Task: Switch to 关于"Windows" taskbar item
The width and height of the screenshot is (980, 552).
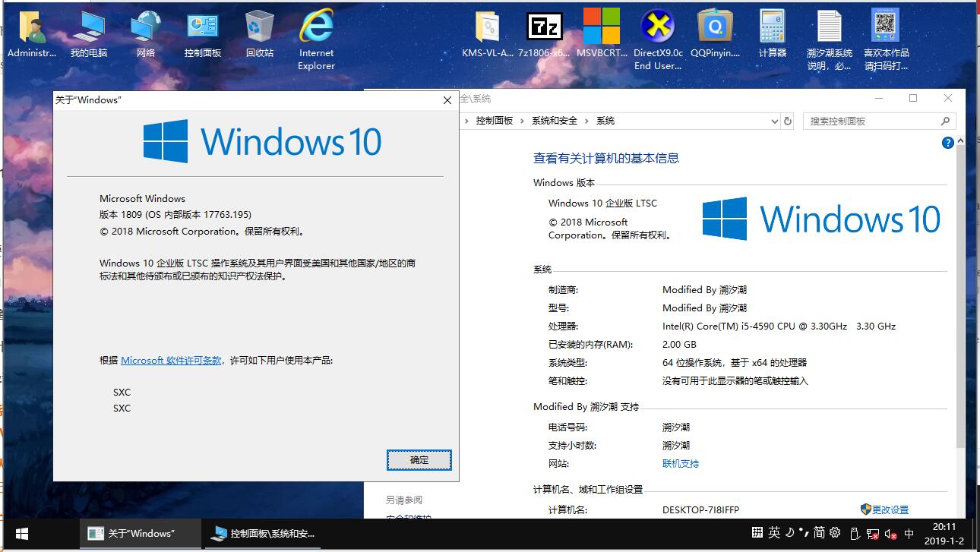Action: [x=141, y=534]
